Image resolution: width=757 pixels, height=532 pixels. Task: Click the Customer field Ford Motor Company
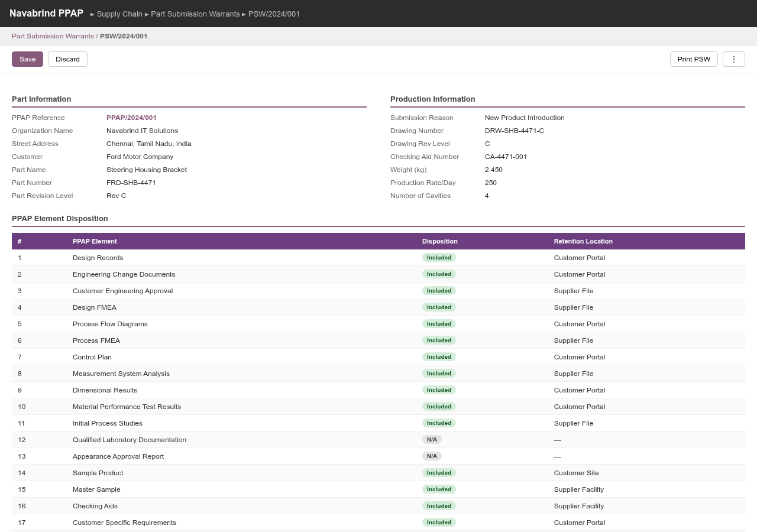[x=140, y=157]
